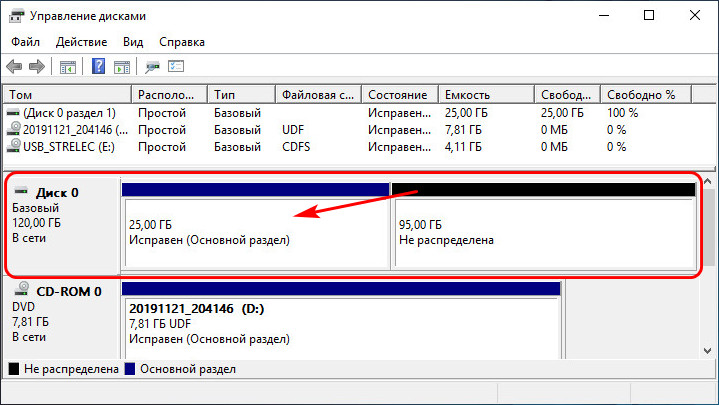This screenshot has width=719, height=405.
Task: Click the key-shaped settings toolbar icon
Action: (152, 67)
